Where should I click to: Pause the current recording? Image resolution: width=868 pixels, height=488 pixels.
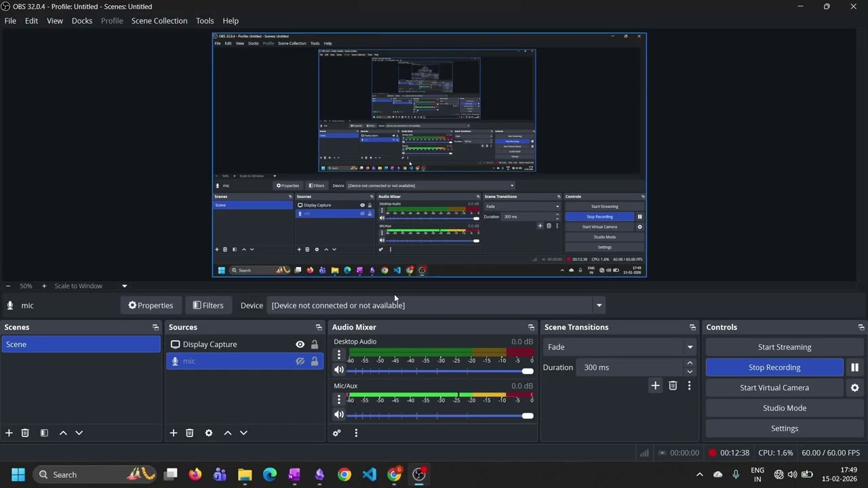[x=854, y=367]
